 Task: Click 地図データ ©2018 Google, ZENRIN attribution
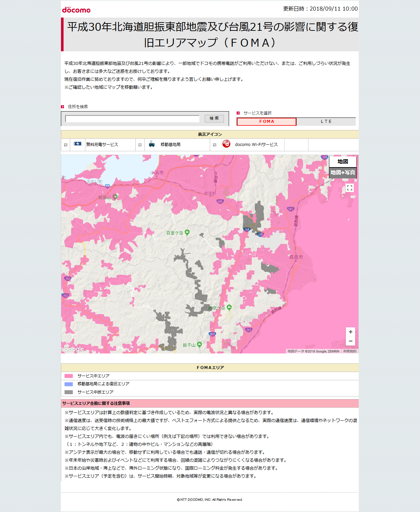pyautogui.click(x=313, y=351)
